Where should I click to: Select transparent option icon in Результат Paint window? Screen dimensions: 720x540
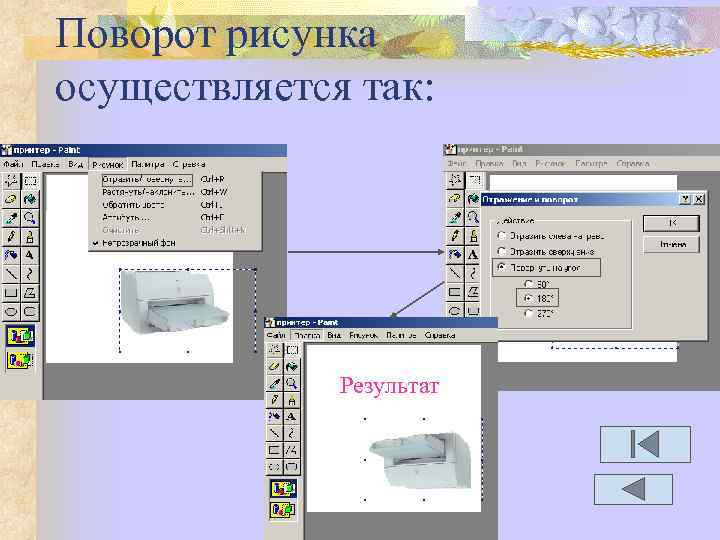point(283,509)
